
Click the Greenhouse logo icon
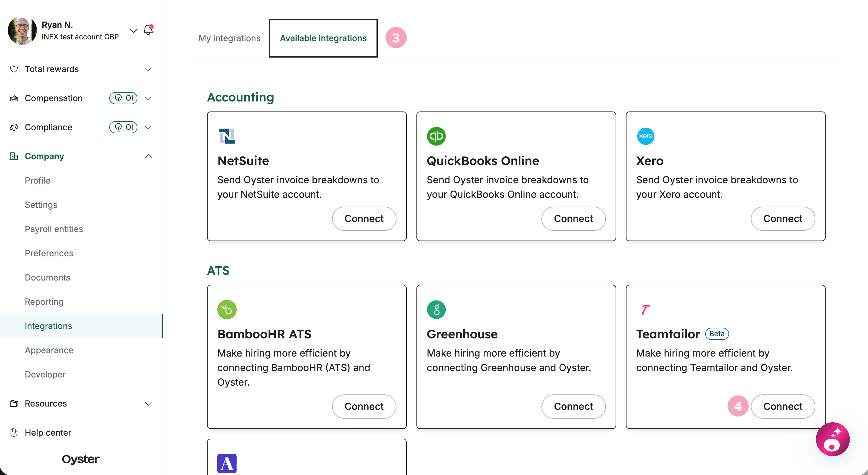pos(436,310)
